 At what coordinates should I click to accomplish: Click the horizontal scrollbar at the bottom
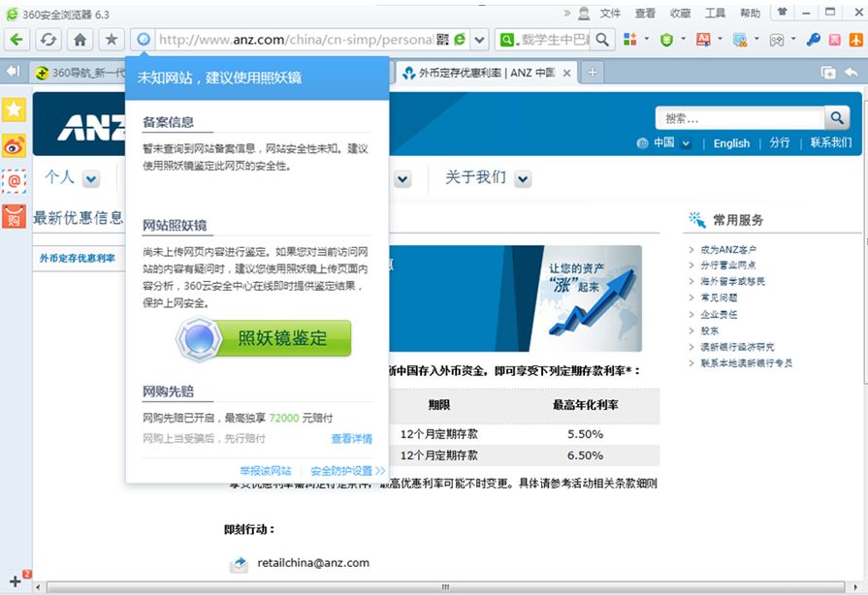coord(445,586)
